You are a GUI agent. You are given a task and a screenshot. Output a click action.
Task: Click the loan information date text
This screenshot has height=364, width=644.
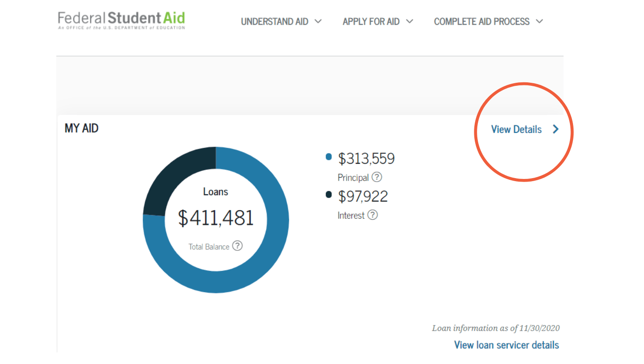[x=496, y=328]
